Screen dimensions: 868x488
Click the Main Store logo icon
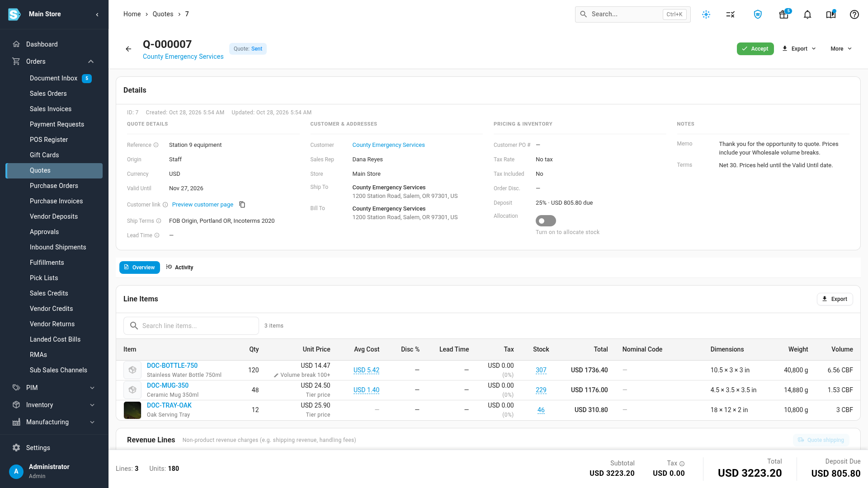click(x=14, y=14)
